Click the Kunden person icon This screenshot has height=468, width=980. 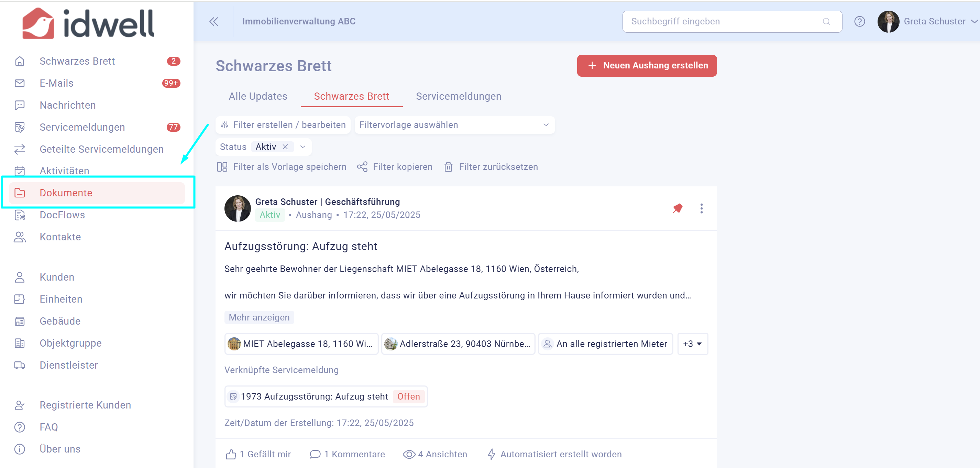pyautogui.click(x=19, y=277)
